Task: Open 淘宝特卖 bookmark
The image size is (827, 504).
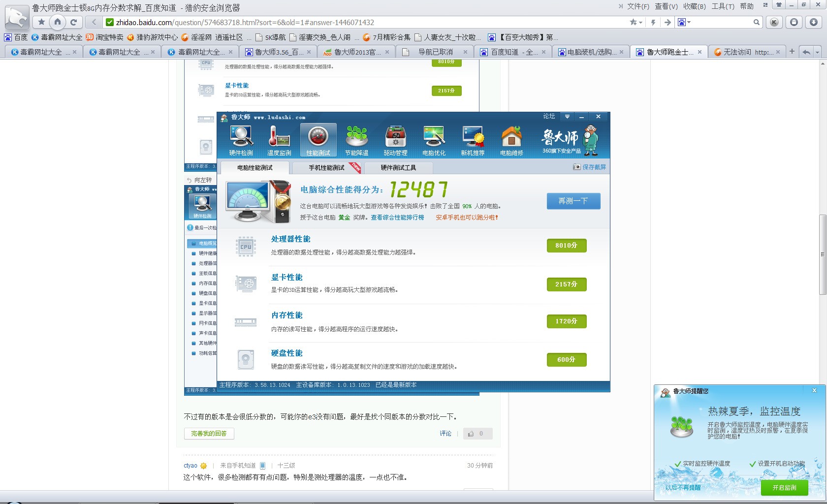Action: (x=105, y=37)
